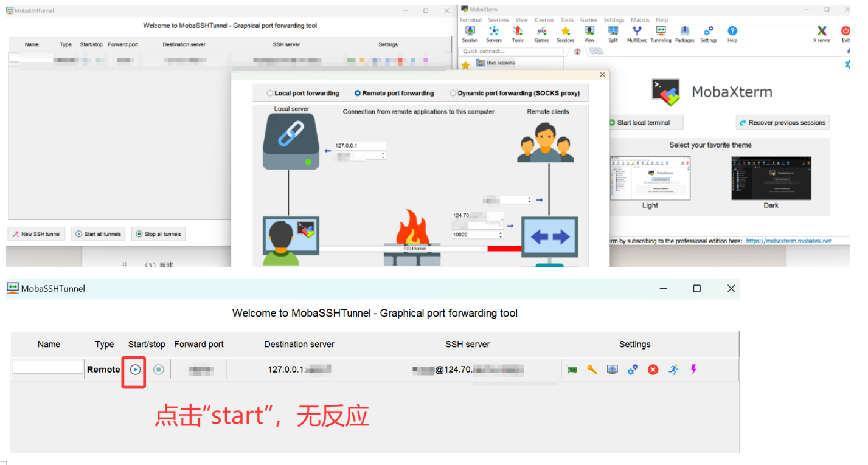The image size is (868, 465).
Task: Click the Help question mark toolbar icon
Action: (x=732, y=34)
